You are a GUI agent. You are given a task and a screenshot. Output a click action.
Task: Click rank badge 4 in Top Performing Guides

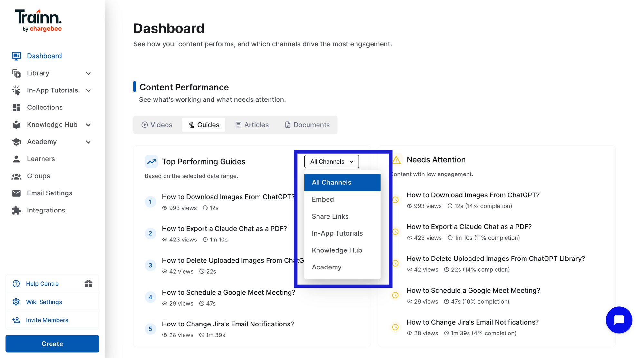(150, 297)
